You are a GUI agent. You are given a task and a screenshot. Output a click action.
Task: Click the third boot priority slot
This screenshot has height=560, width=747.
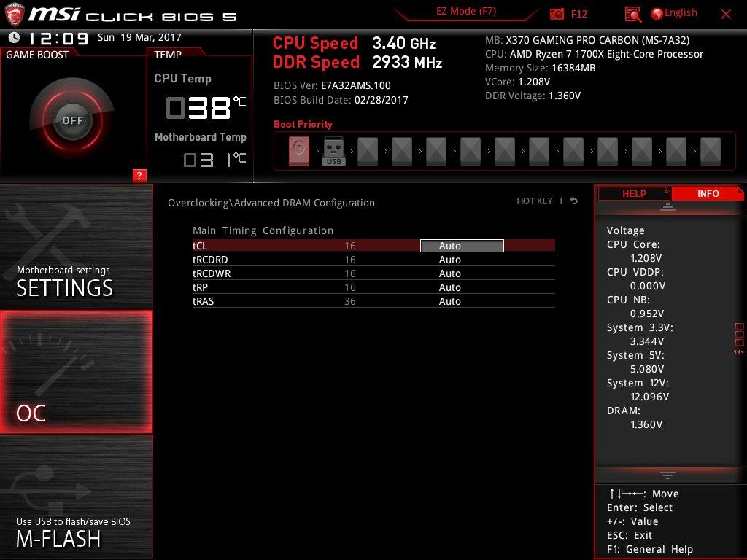pos(368,152)
